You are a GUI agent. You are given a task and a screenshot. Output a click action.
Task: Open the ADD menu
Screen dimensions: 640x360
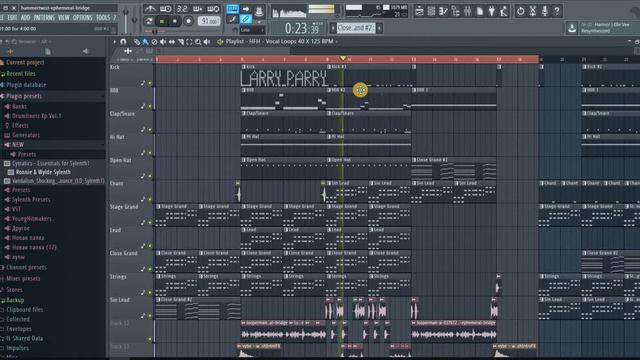pos(25,18)
